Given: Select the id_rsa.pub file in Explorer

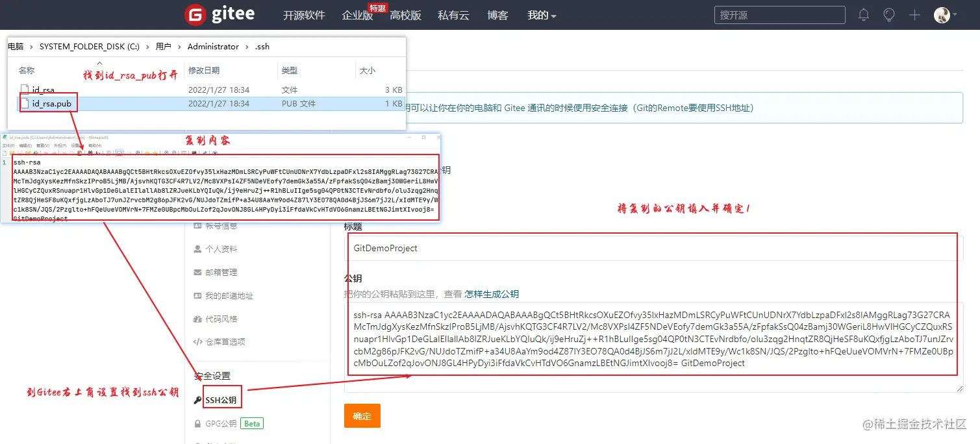Looking at the screenshot, I should pyautogui.click(x=52, y=103).
